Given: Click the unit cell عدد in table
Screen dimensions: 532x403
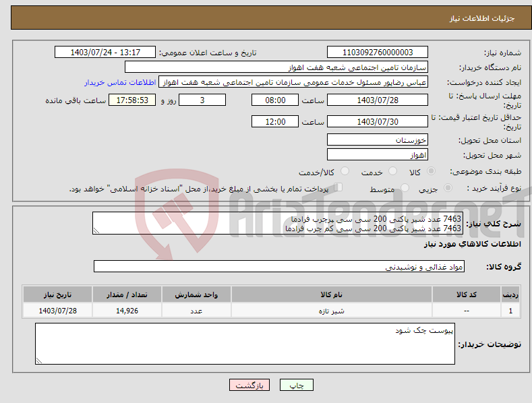Looking at the screenshot, I should pyautogui.click(x=196, y=311).
